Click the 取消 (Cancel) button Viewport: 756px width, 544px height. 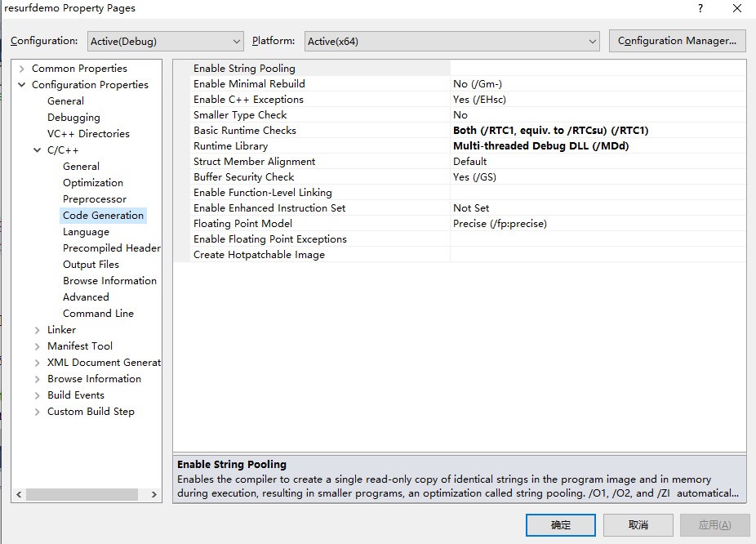(638, 524)
